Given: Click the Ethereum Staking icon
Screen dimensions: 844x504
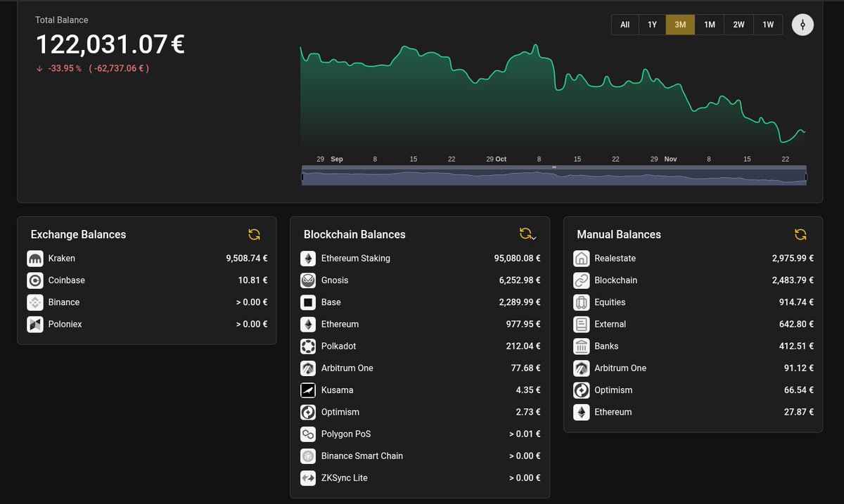Looking at the screenshot, I should point(308,259).
